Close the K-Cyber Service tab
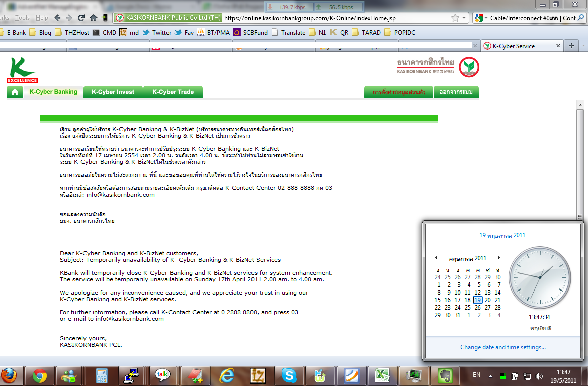This screenshot has height=386, width=588. tap(558, 46)
